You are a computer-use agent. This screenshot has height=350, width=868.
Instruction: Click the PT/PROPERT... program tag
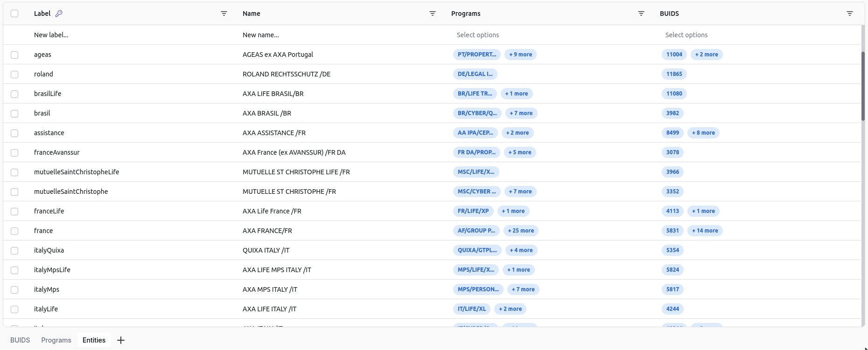point(477,55)
